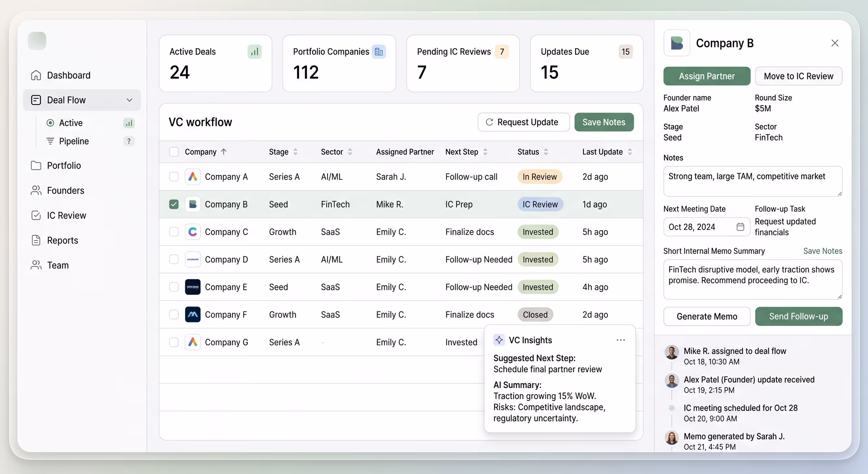Click the Closed status badge
Image resolution: width=868 pixels, height=474 pixels.
pyautogui.click(x=535, y=315)
